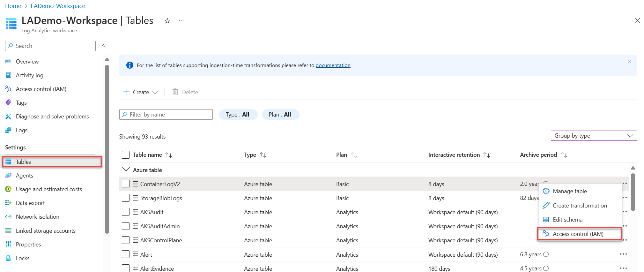This screenshot has height=272, width=644.
Task: Open the more options ellipsis in header
Action: [x=181, y=20]
